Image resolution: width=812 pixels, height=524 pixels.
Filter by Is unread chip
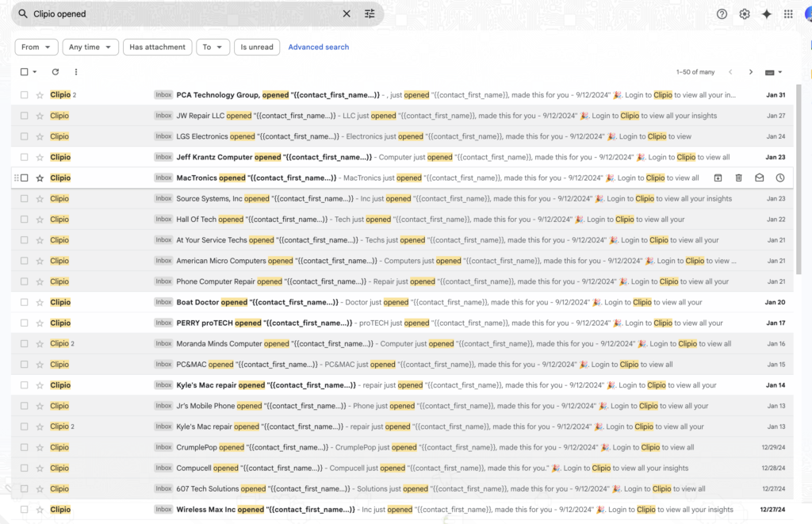(257, 48)
